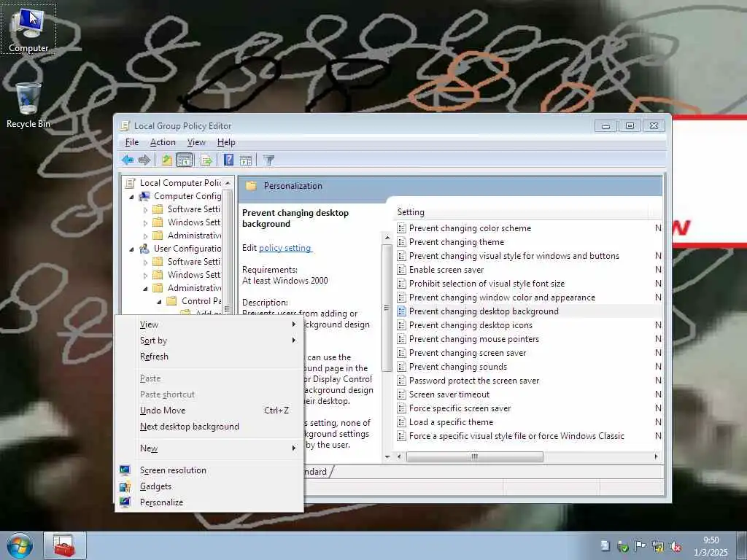Click the Personalize icon in the context menu
The image size is (747, 560).
[x=125, y=502]
